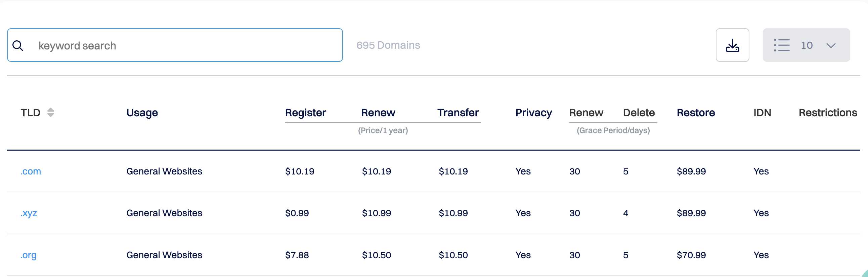Screen dimensions: 868x277
Task: Focus the keyword search field
Action: click(189, 45)
